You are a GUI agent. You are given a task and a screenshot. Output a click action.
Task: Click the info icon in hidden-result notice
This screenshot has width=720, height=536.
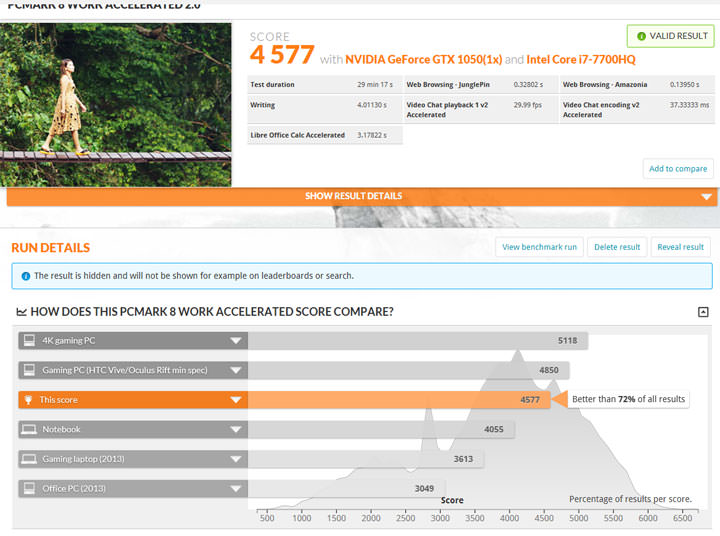tap(24, 276)
